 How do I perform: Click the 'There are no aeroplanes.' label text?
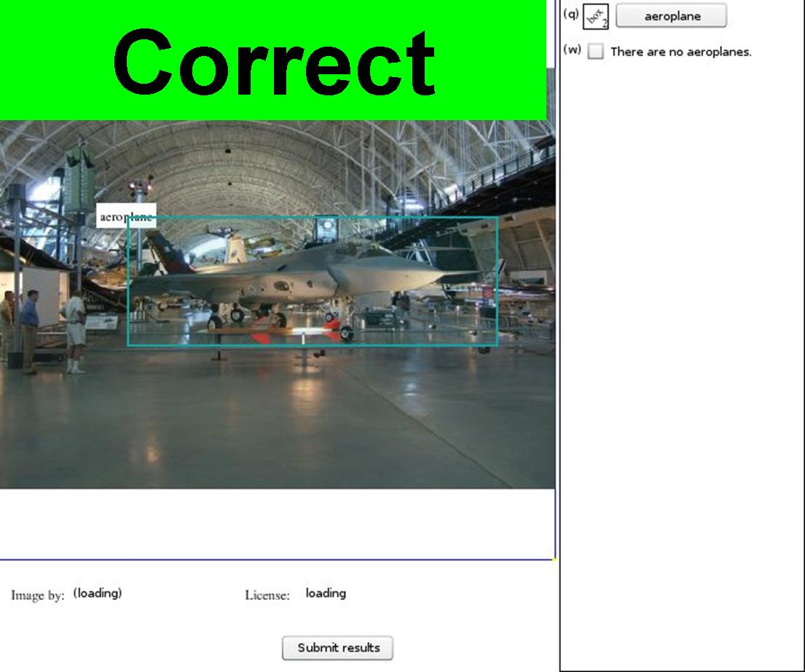pos(680,52)
